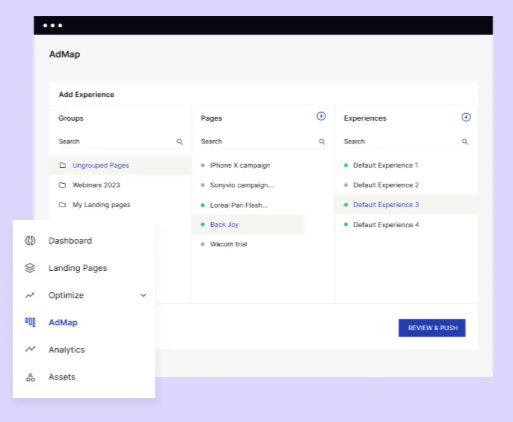This screenshot has height=422, width=513.
Task: Click the Ungrouped Pages folder icon
Action: point(62,165)
